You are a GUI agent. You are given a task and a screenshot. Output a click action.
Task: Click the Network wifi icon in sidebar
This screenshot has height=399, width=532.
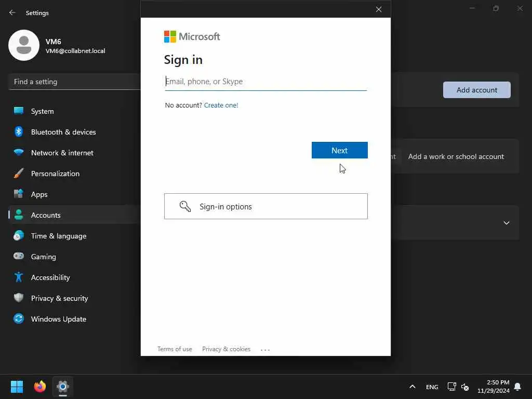coord(19,152)
